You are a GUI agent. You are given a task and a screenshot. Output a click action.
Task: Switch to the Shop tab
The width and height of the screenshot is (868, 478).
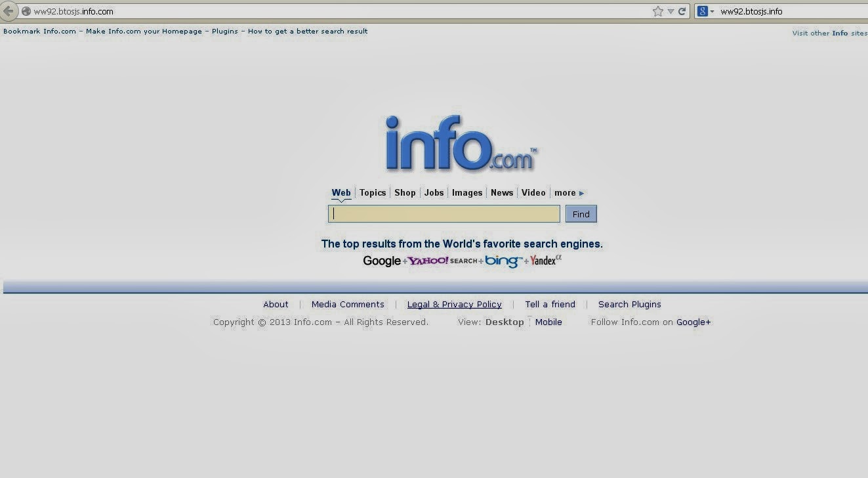(405, 192)
